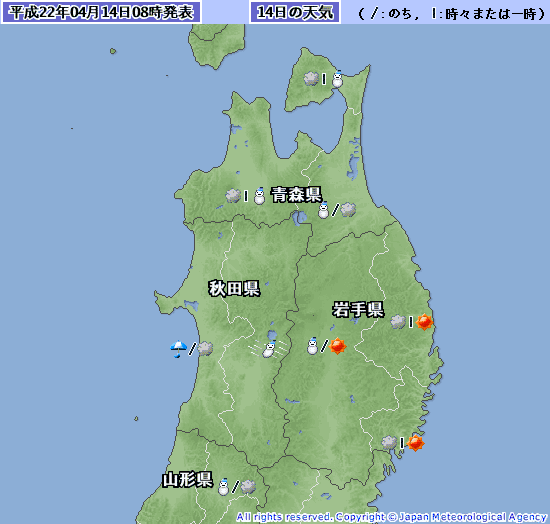Click the 14日の天気 header label

click(x=295, y=13)
